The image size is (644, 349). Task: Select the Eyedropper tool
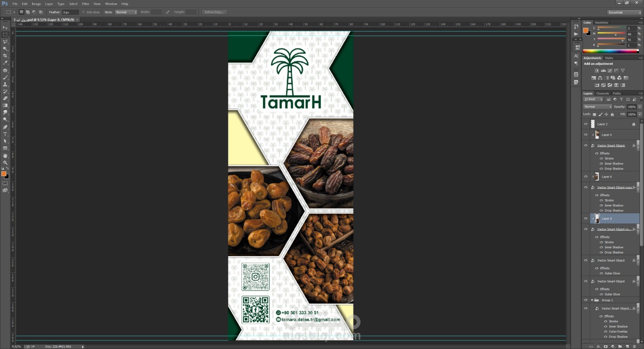pos(5,63)
